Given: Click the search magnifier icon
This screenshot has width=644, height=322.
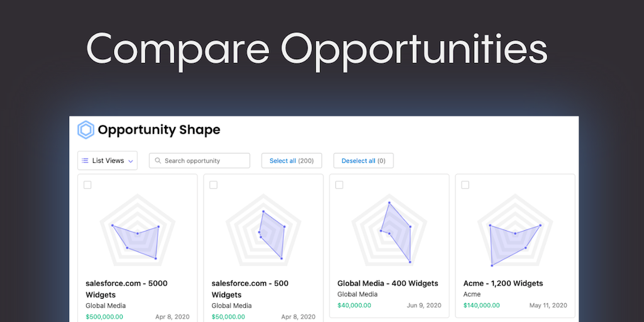Looking at the screenshot, I should point(158,161).
